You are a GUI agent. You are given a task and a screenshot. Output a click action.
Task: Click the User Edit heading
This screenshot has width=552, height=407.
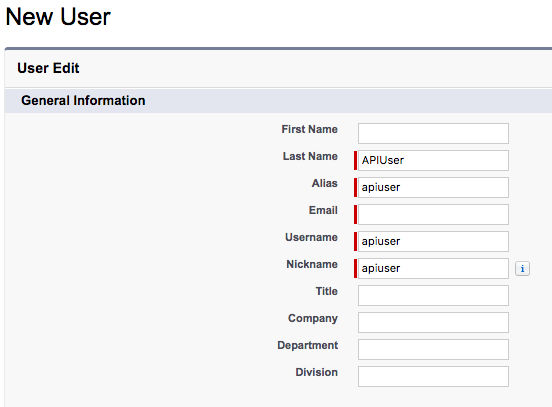[48, 68]
